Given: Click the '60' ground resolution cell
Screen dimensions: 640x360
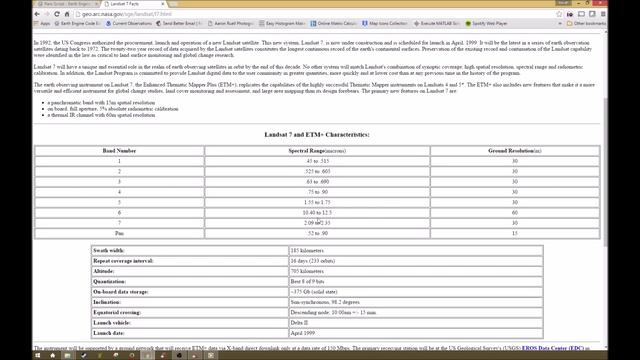Looking at the screenshot, I should coord(515,213).
